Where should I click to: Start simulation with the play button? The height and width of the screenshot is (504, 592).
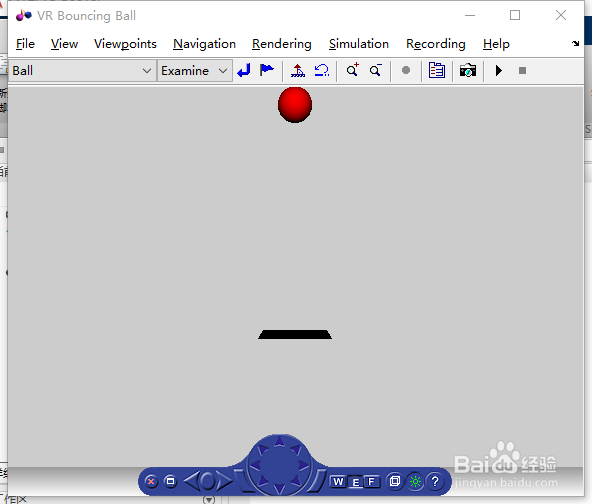pyautogui.click(x=499, y=71)
